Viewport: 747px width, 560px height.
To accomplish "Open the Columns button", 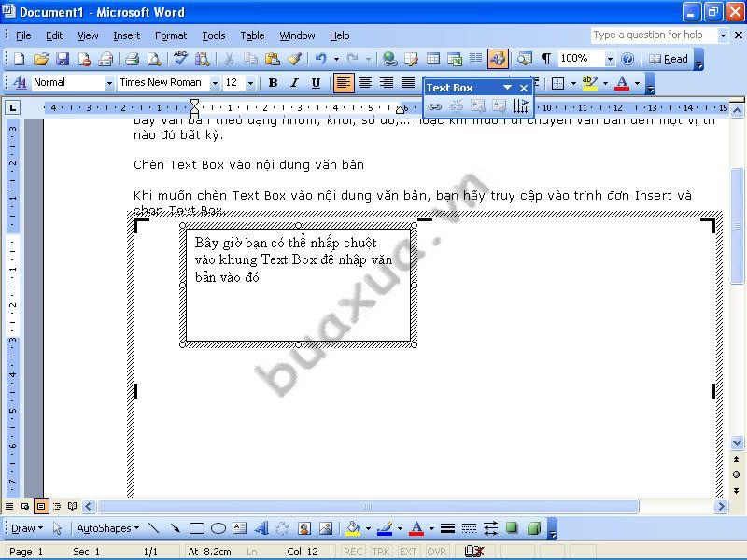I will coord(476,59).
